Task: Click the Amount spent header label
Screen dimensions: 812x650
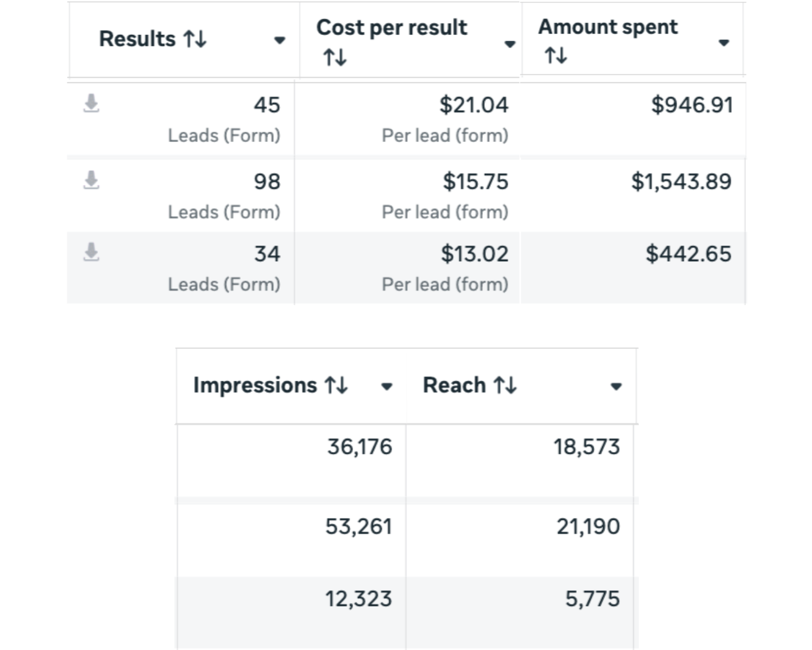Action: click(607, 27)
